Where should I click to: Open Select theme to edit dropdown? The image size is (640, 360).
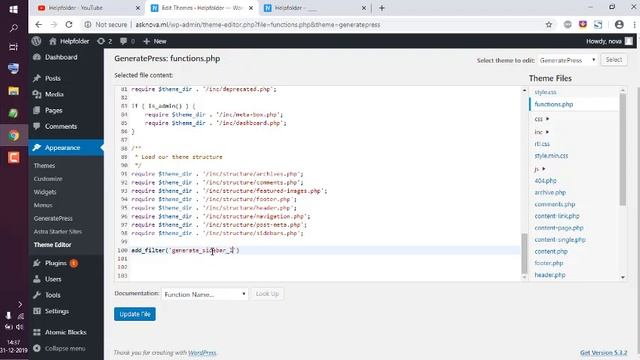click(567, 60)
